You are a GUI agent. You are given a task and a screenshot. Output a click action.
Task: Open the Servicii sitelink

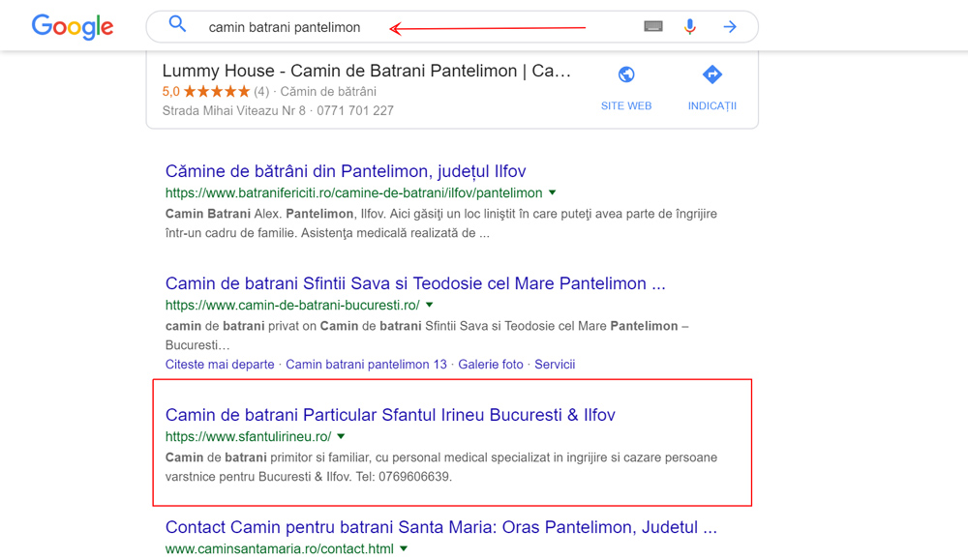[x=555, y=365]
